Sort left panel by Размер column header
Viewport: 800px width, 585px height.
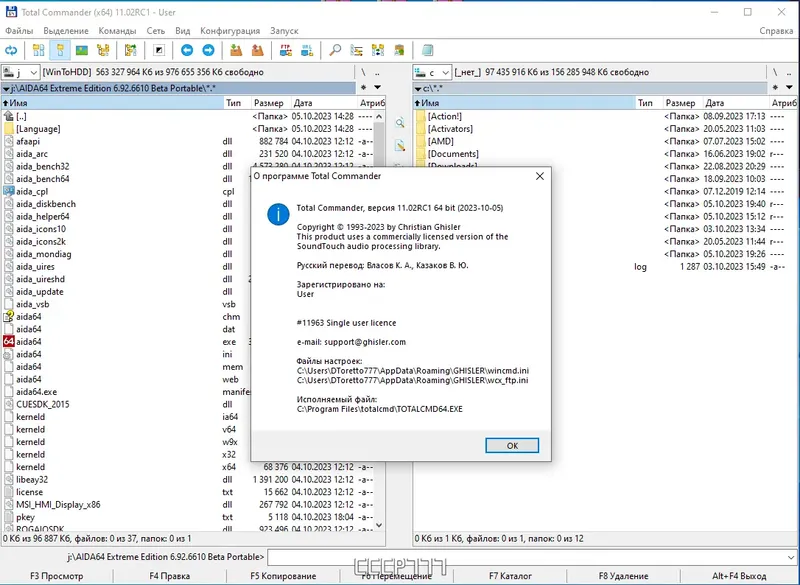pos(271,103)
